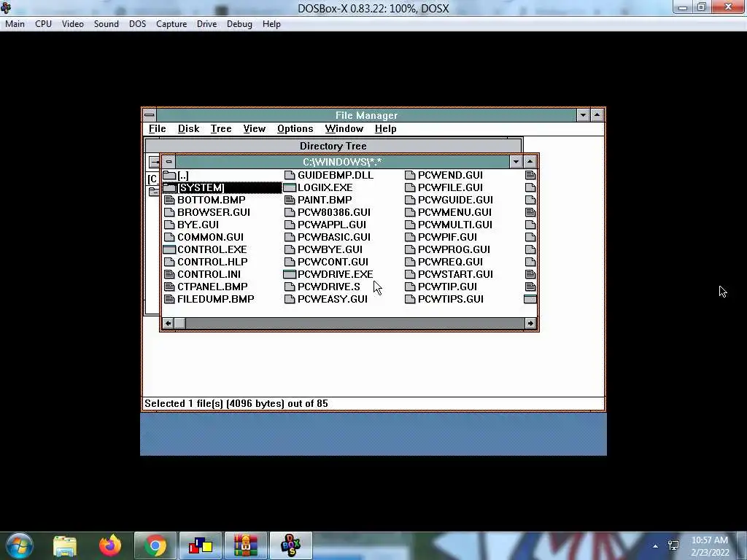Click the horizontal scrollbar thumb
Viewport: 747px width, 560px height.
180,323
